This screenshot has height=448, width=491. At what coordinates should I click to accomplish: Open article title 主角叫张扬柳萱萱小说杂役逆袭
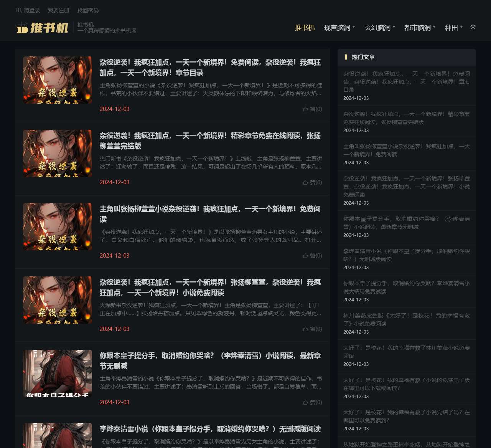(x=210, y=214)
